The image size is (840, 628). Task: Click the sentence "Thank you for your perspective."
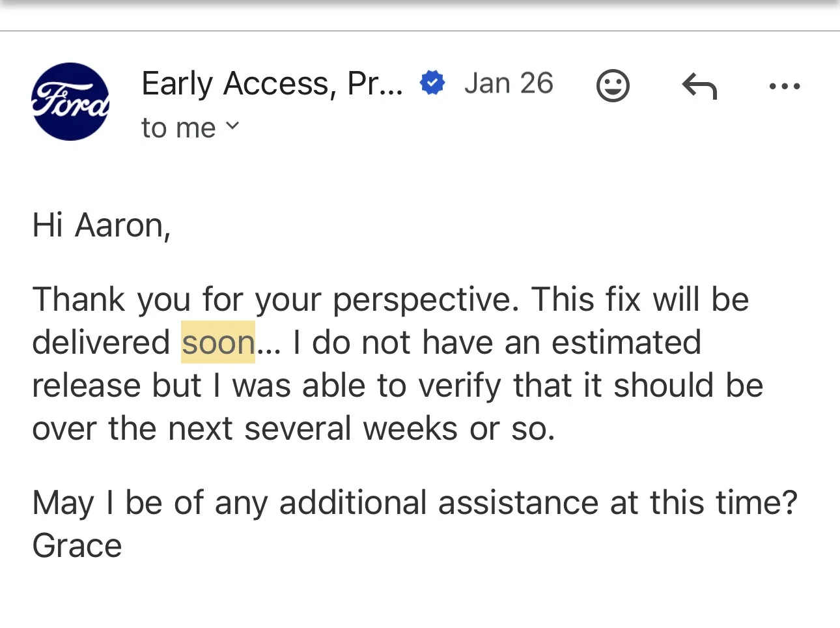[276, 300]
